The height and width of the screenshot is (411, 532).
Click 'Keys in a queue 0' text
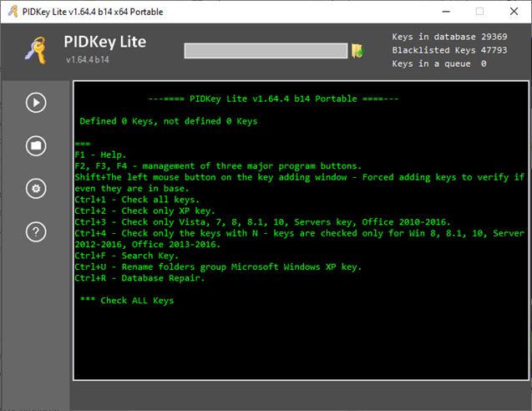(x=439, y=63)
